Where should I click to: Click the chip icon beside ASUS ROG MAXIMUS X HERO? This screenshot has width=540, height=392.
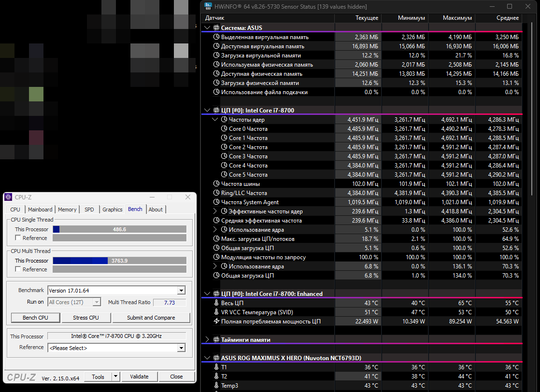coord(216,358)
